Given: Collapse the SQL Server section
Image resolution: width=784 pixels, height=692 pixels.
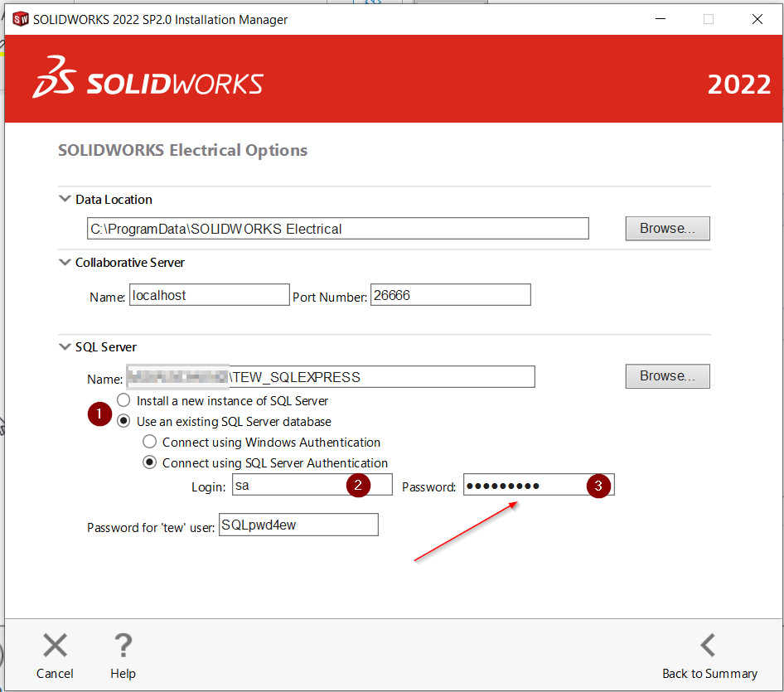Looking at the screenshot, I should pos(65,346).
